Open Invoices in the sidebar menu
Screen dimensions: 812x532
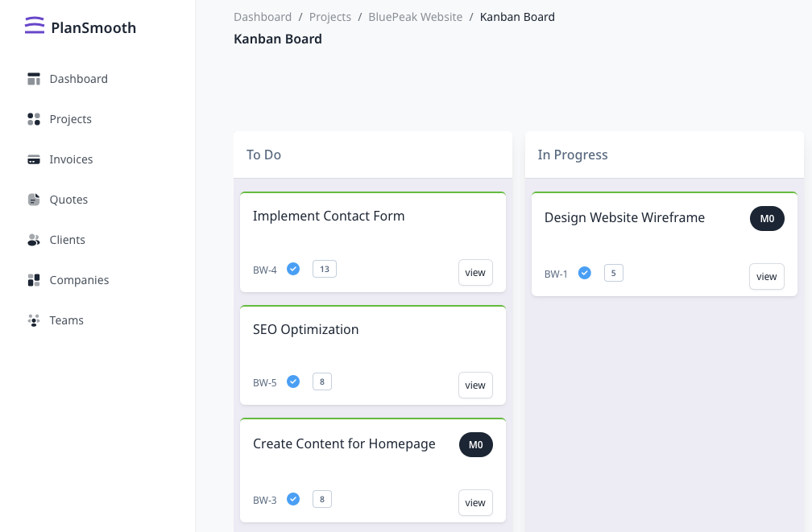71,159
